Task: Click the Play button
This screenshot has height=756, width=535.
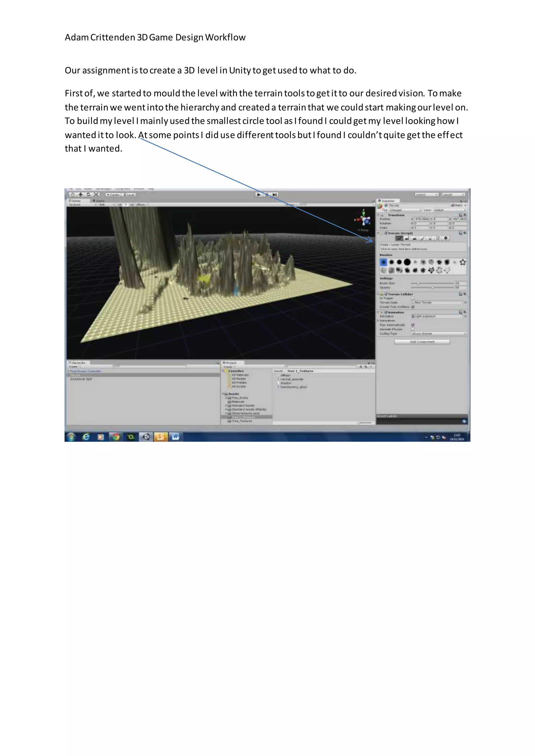Action: pos(259,194)
